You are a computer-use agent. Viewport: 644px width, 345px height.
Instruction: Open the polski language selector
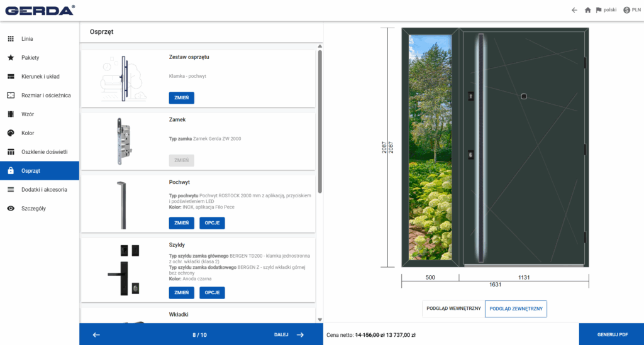606,10
